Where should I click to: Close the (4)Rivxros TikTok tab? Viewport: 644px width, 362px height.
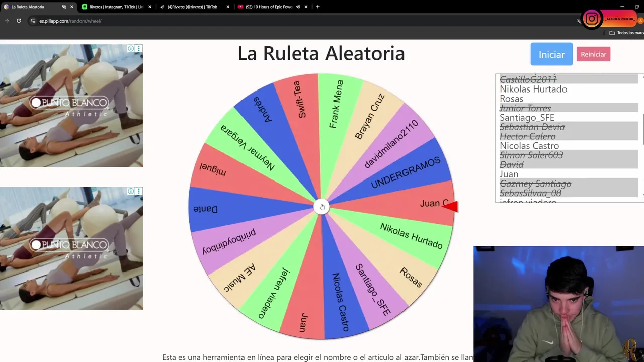coord(228,7)
